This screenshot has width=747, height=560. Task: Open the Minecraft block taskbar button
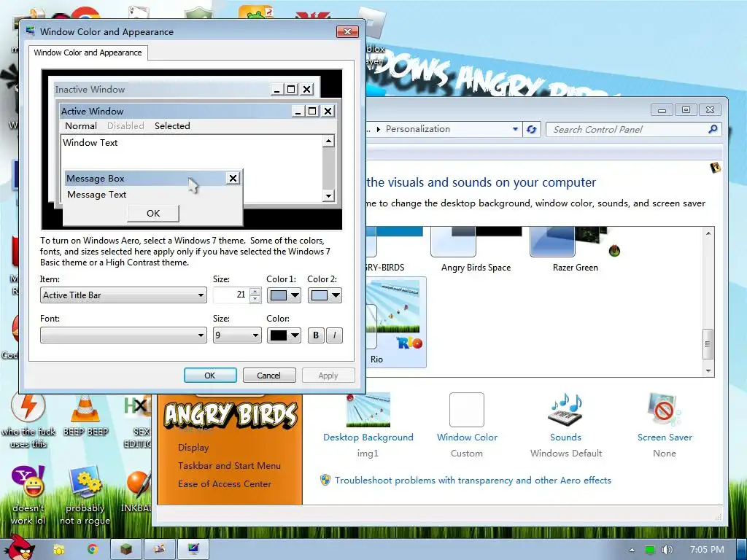(x=126, y=550)
